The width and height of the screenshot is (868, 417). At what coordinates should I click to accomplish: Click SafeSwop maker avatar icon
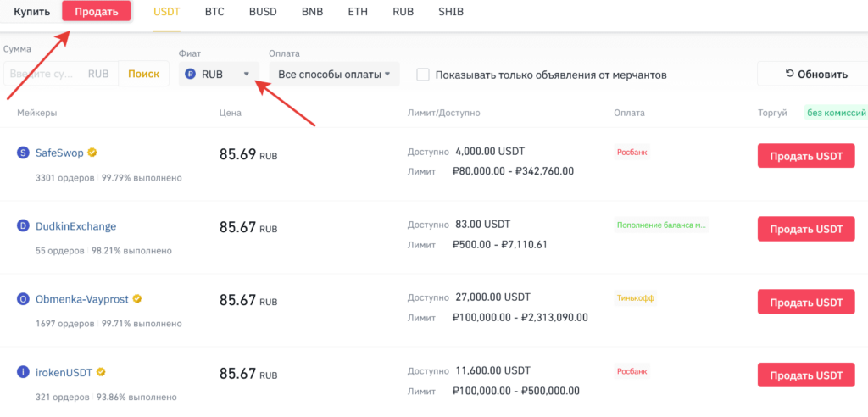click(23, 153)
